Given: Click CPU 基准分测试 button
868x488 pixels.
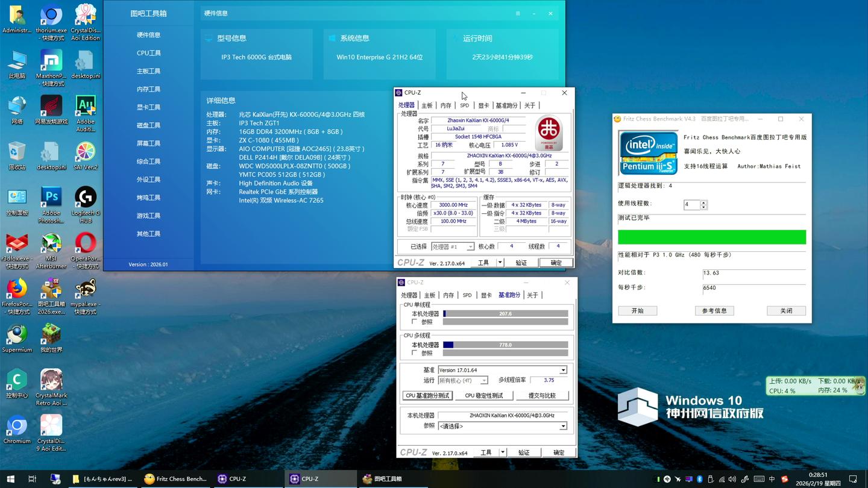Looking at the screenshot, I should [x=427, y=396].
